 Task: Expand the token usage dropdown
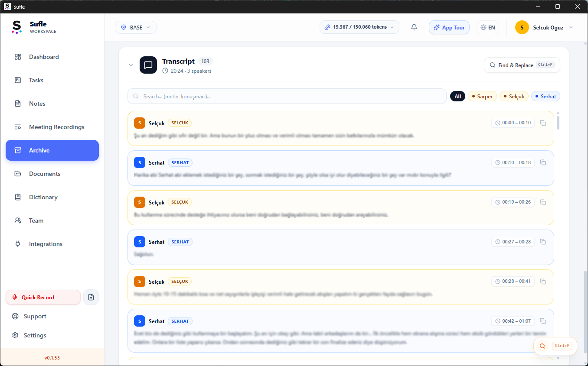click(359, 27)
